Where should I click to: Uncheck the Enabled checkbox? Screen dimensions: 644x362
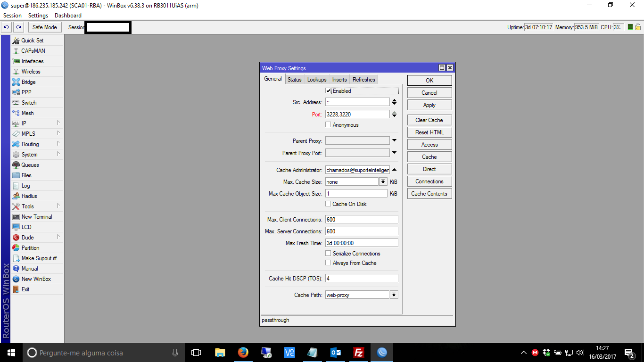(x=329, y=91)
